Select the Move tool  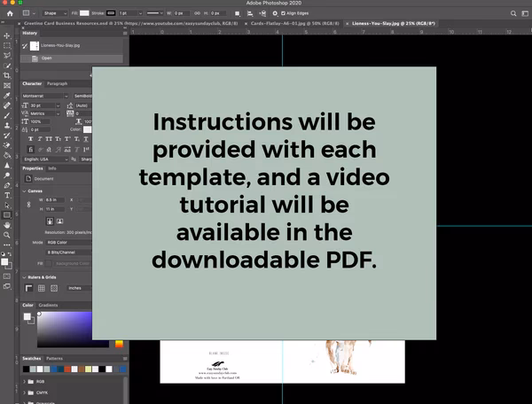pos(7,35)
